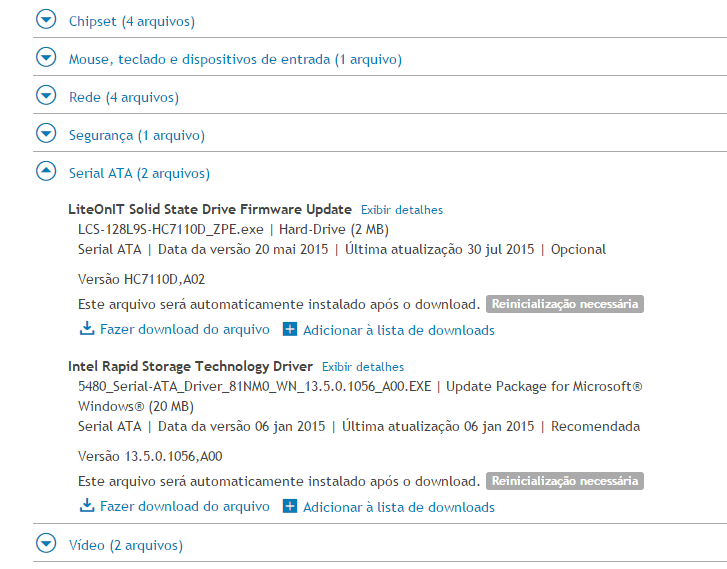Open the Segurança (1 arquivo) category link
This screenshot has height=569, width=727.
pyautogui.click(x=137, y=135)
